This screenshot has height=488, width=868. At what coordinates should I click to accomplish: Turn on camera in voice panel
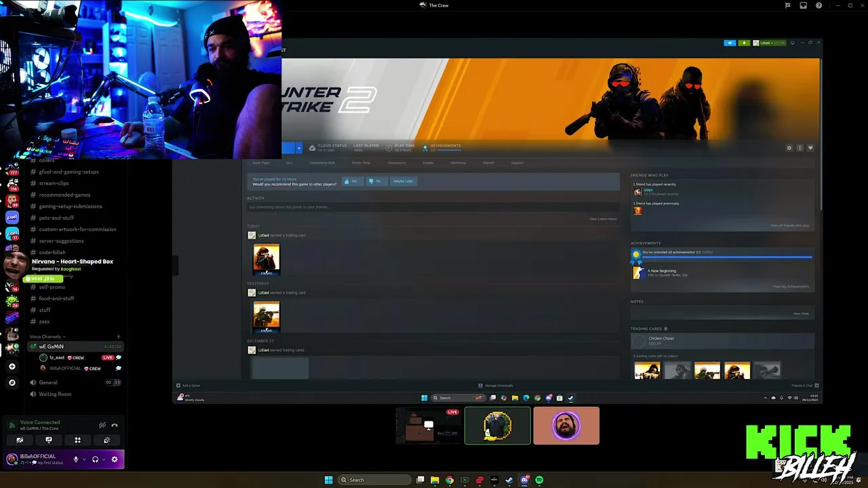[x=20, y=440]
